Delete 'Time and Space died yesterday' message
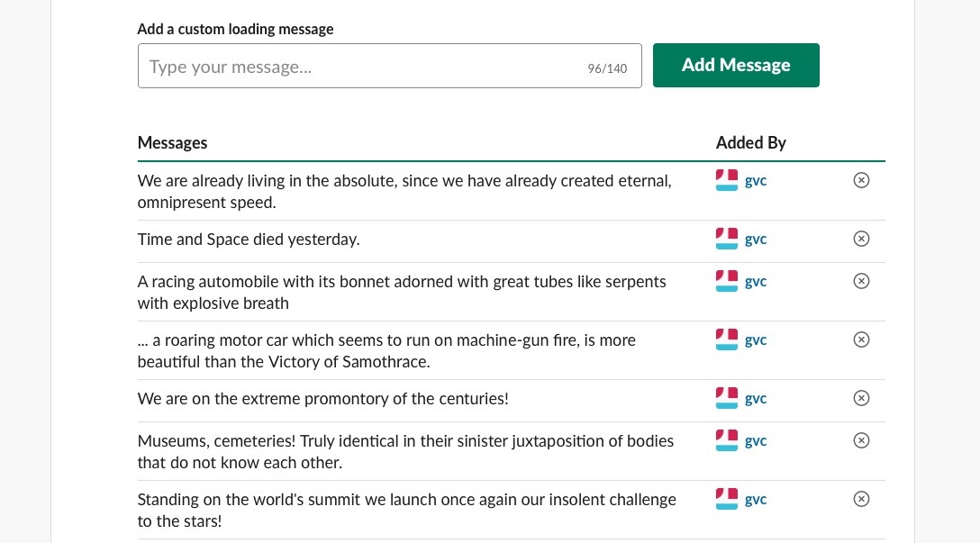 [x=861, y=239]
